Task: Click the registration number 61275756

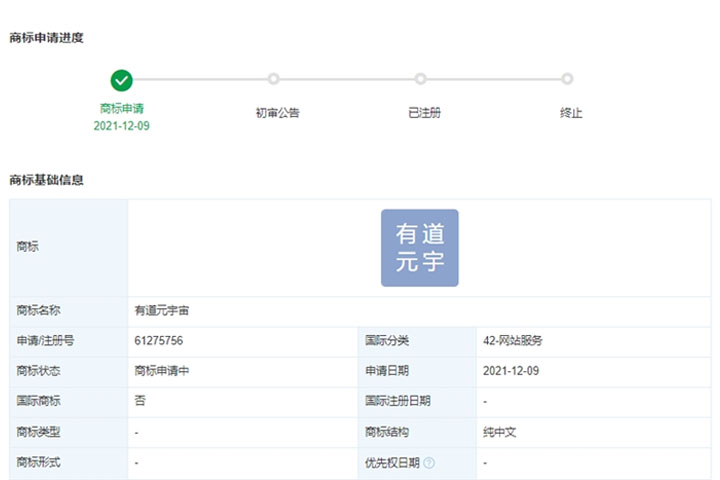Action: tap(159, 341)
